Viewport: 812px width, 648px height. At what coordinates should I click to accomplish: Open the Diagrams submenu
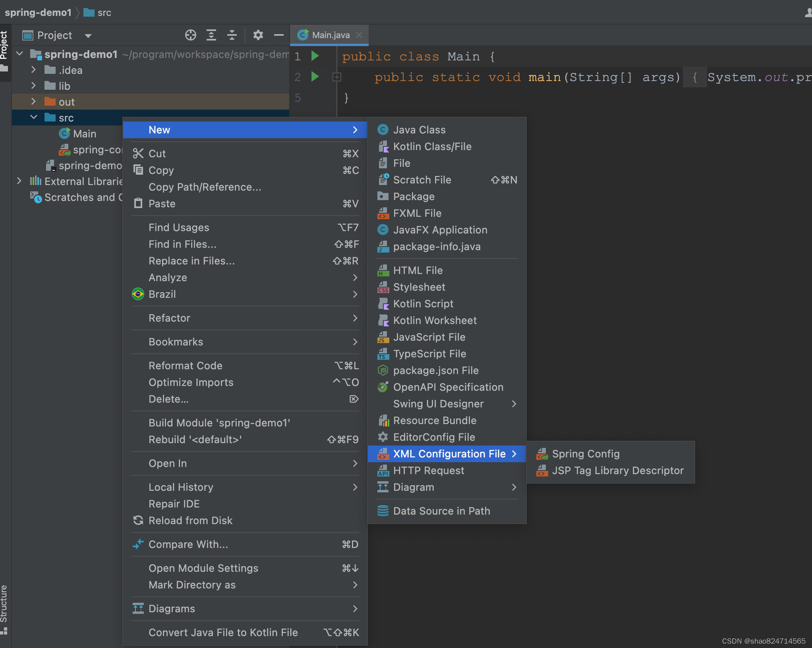pos(245,609)
